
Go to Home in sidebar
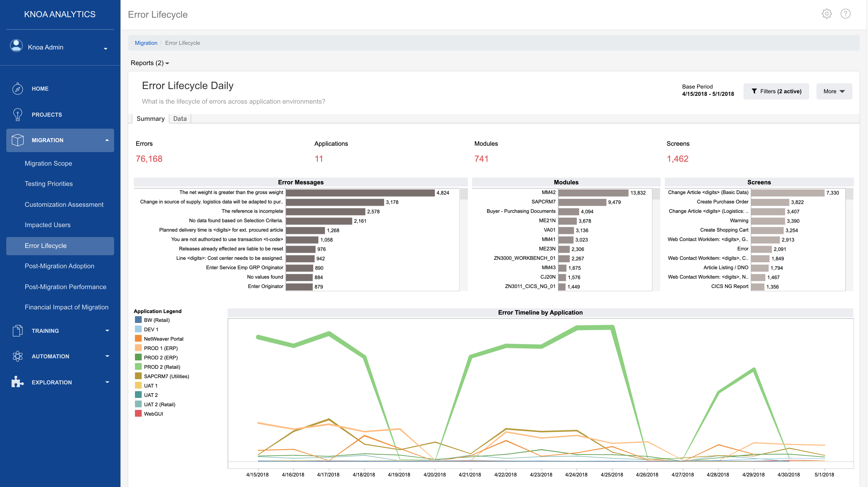click(40, 89)
